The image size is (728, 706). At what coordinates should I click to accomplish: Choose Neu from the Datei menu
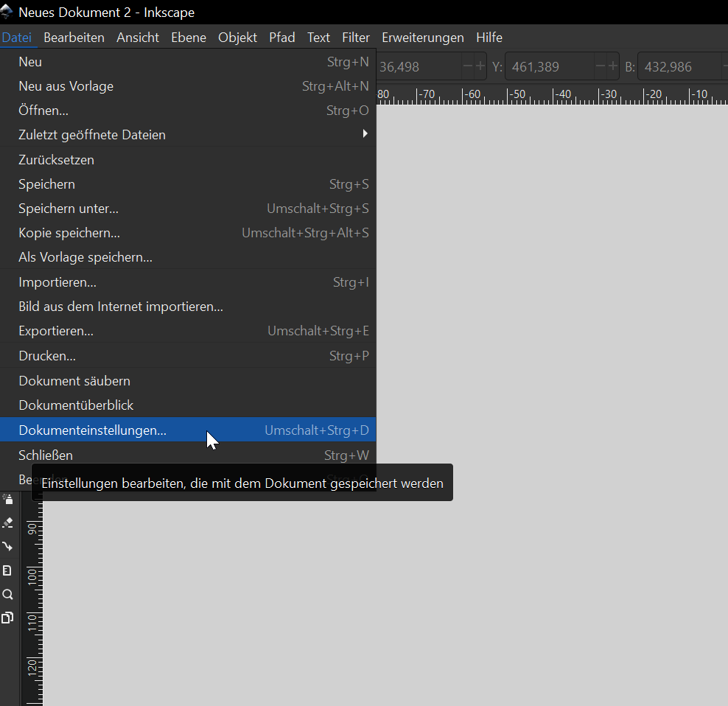[x=188, y=62]
